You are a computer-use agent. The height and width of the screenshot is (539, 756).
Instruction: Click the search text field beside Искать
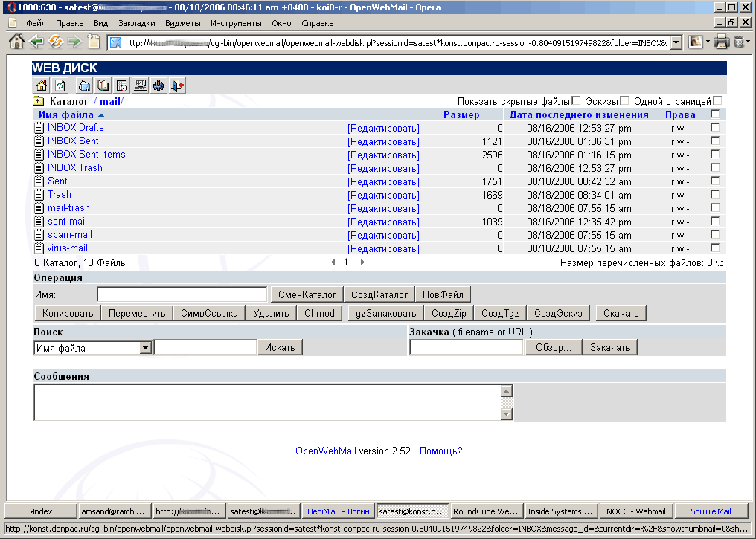tap(205, 347)
